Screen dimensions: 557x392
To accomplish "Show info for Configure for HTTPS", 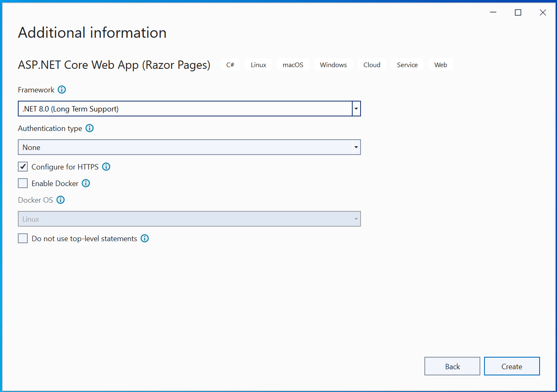I will pos(106,167).
